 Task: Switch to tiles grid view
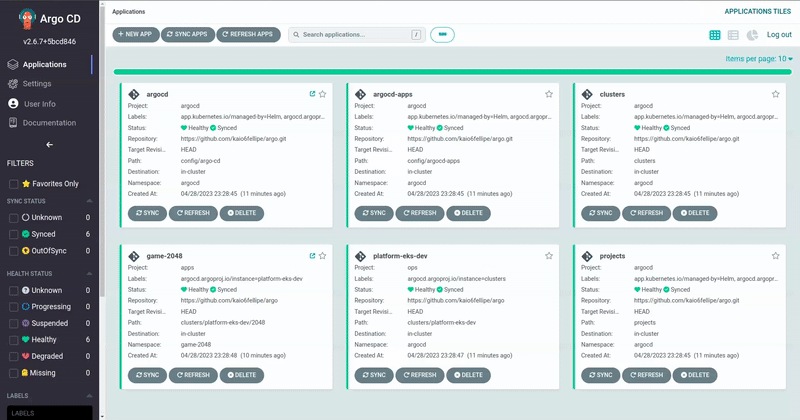715,35
